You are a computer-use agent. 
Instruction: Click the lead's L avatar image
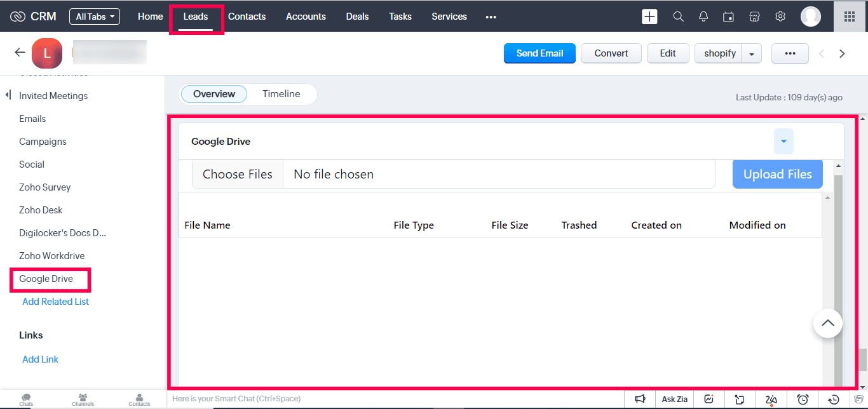tap(47, 53)
